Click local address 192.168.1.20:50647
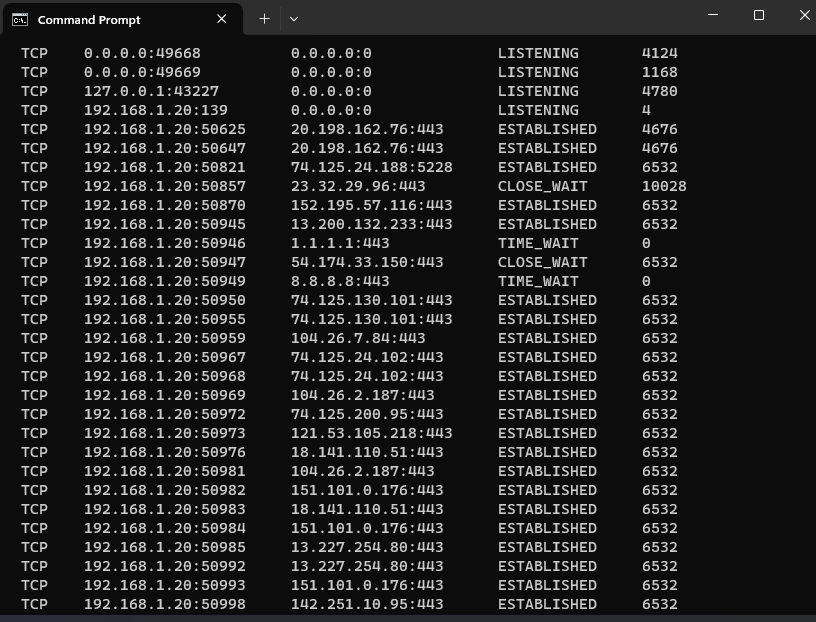 164,148
